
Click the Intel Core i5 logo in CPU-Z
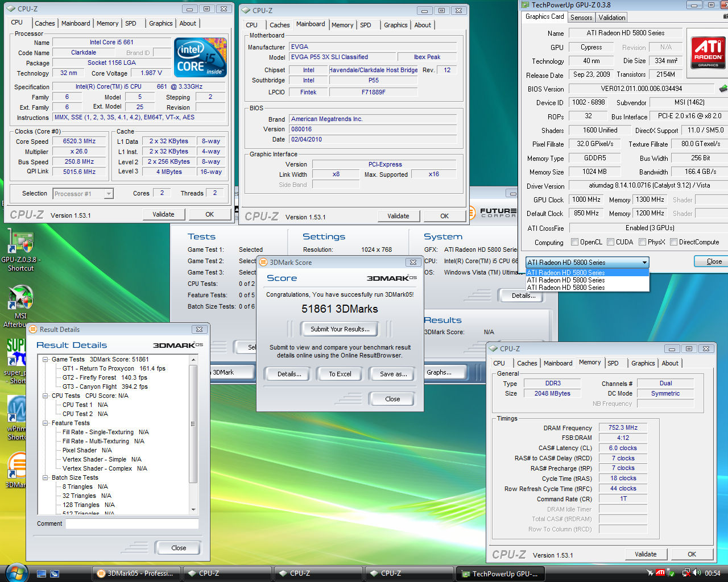pyautogui.click(x=200, y=57)
